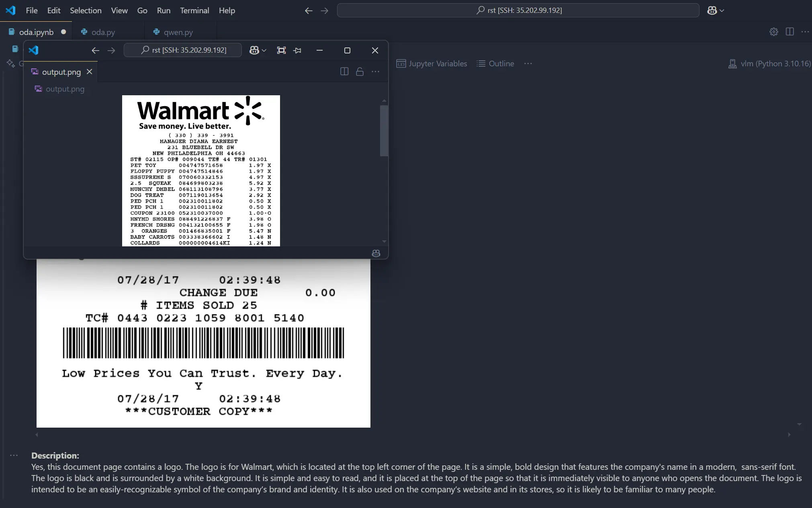Open the notebook Outline

point(495,63)
